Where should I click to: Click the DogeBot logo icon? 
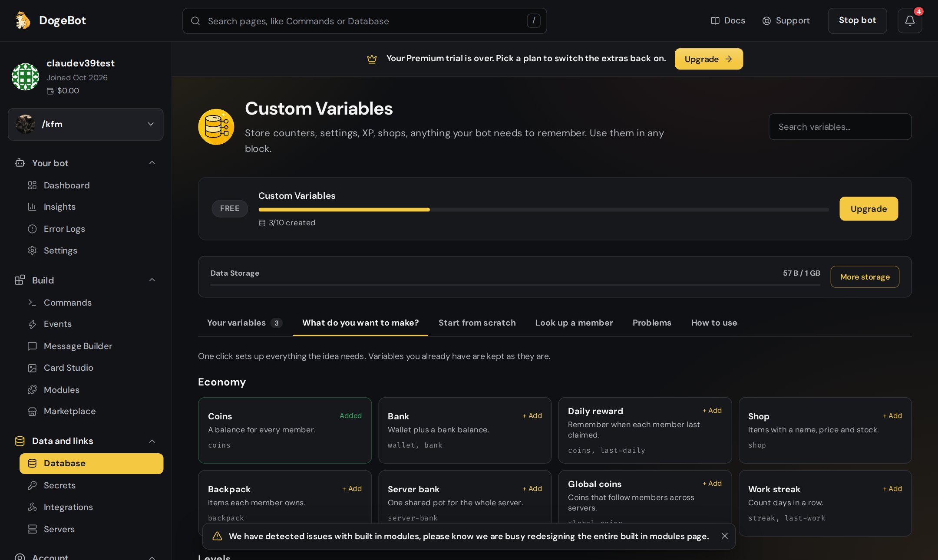click(23, 20)
